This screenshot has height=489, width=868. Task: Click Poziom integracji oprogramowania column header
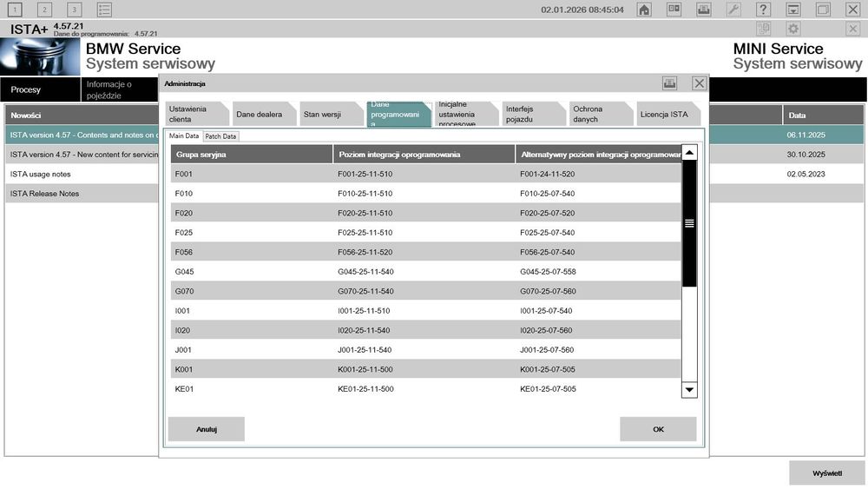[x=424, y=155]
